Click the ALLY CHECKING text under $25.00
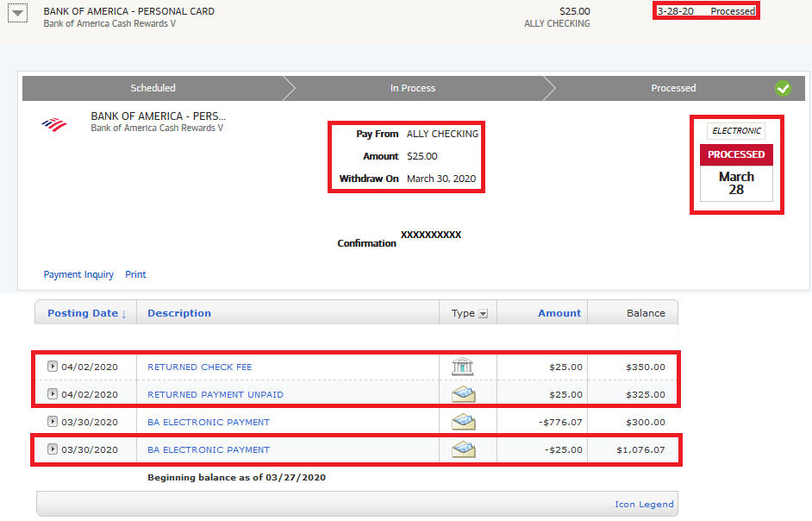Viewport: 812px width, 521px height. pyautogui.click(x=557, y=23)
